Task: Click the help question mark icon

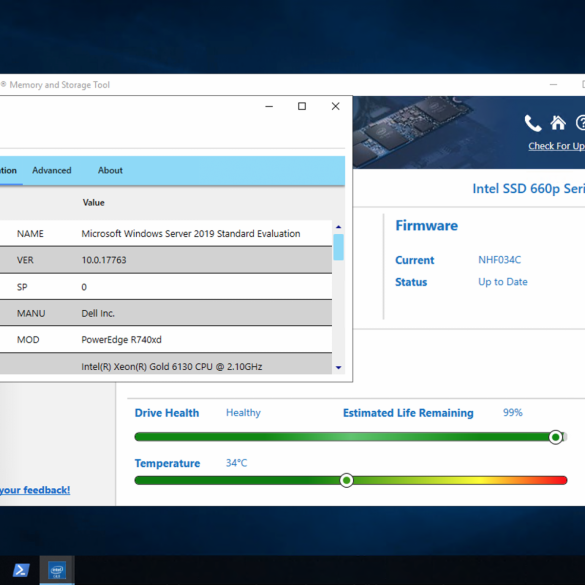Action: coord(581,123)
